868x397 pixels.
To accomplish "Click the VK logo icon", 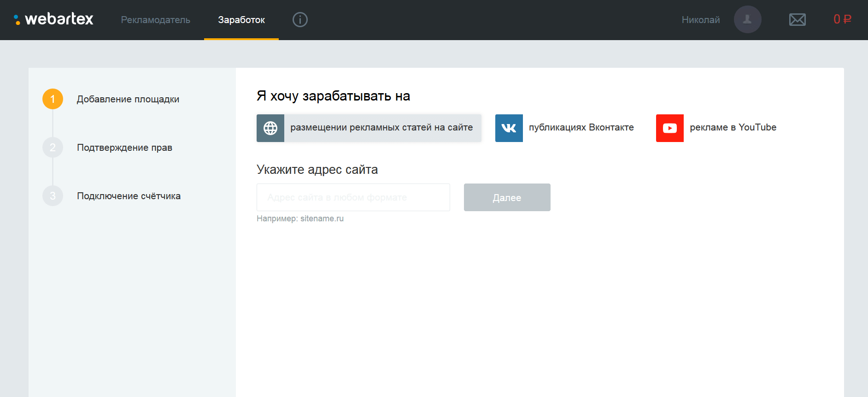I will point(509,128).
